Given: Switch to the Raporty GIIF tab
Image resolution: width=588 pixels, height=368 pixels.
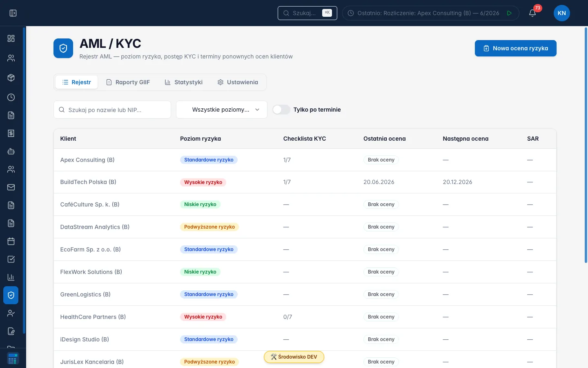Looking at the screenshot, I should tap(128, 82).
